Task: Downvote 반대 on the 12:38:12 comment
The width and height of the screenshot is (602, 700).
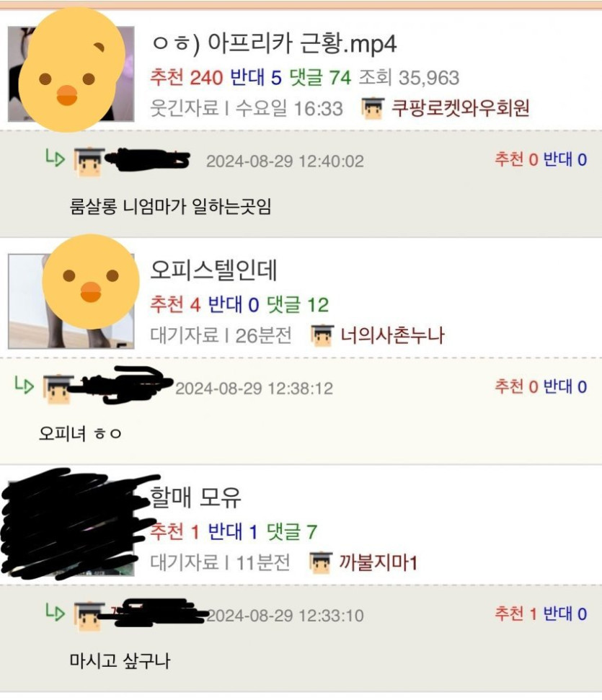Action: pyautogui.click(x=565, y=386)
